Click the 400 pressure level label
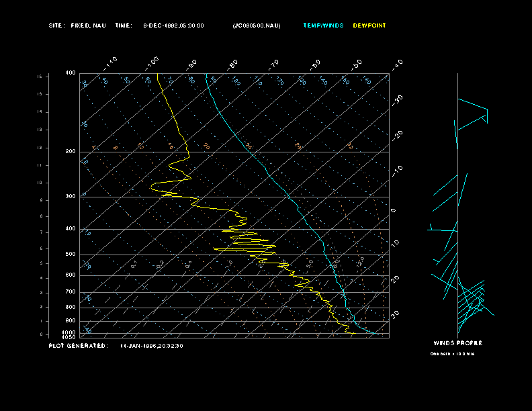The image size is (532, 411). (x=70, y=229)
